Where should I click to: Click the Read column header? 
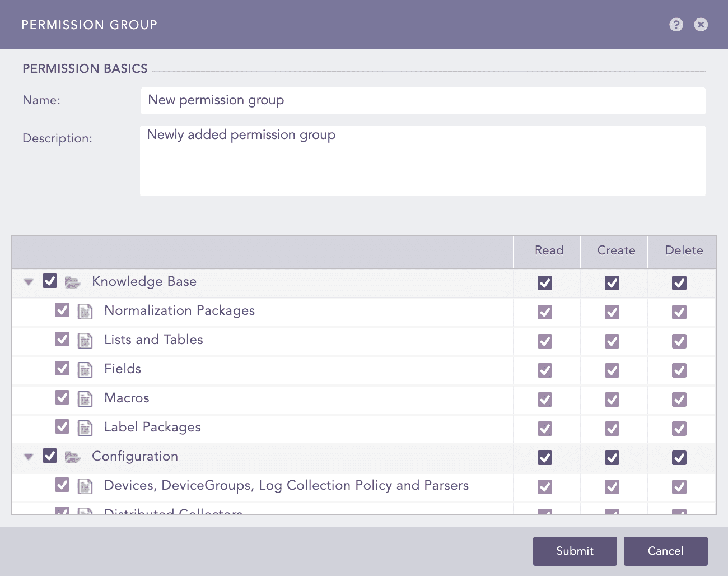pos(548,250)
